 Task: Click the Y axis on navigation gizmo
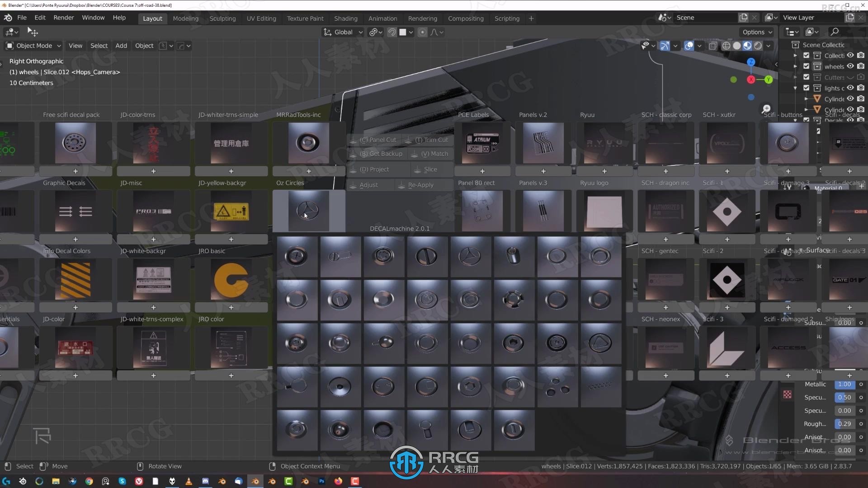769,80
